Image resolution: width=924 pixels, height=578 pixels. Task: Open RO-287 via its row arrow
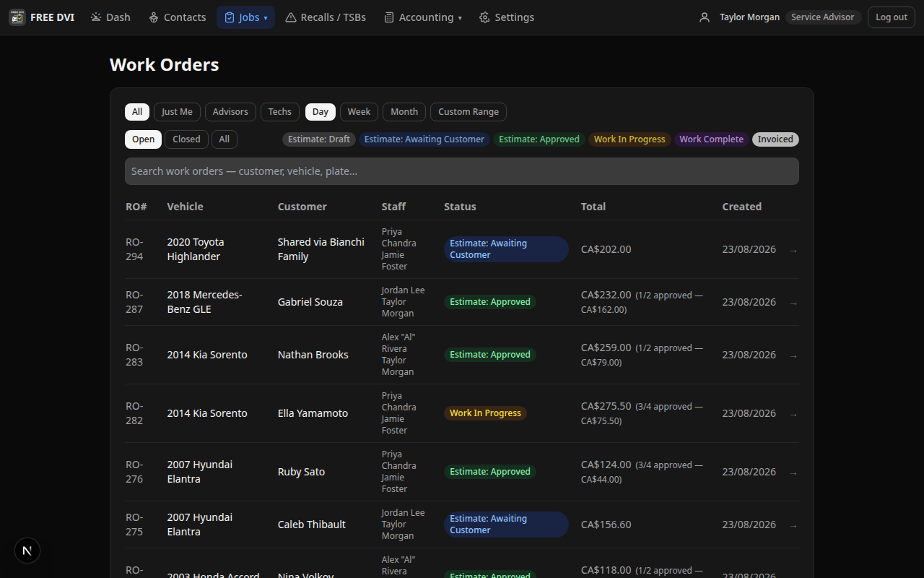pos(793,303)
